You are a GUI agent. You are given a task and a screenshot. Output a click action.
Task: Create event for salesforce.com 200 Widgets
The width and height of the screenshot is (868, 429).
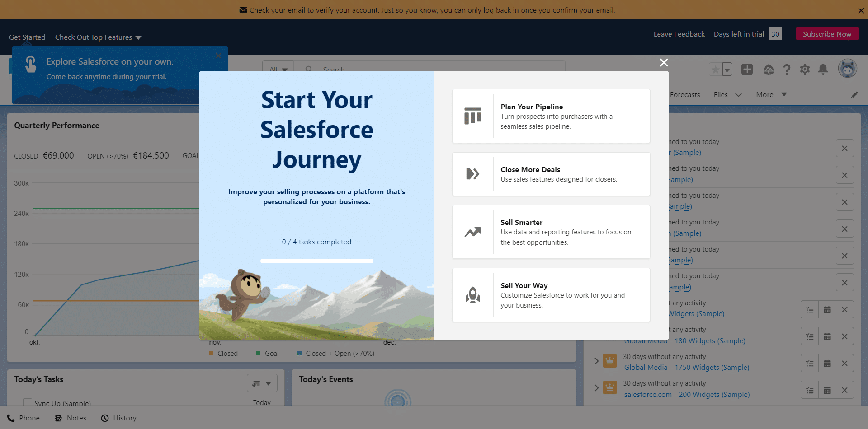827,390
